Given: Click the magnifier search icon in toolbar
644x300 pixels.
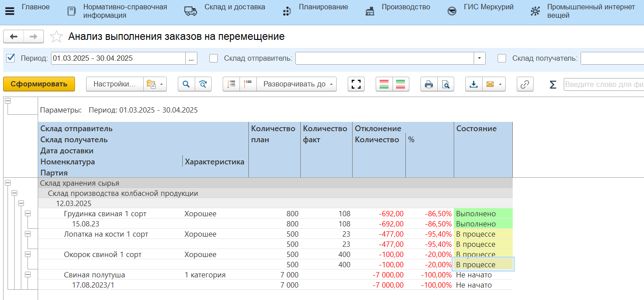Looking at the screenshot, I should click(x=186, y=84).
